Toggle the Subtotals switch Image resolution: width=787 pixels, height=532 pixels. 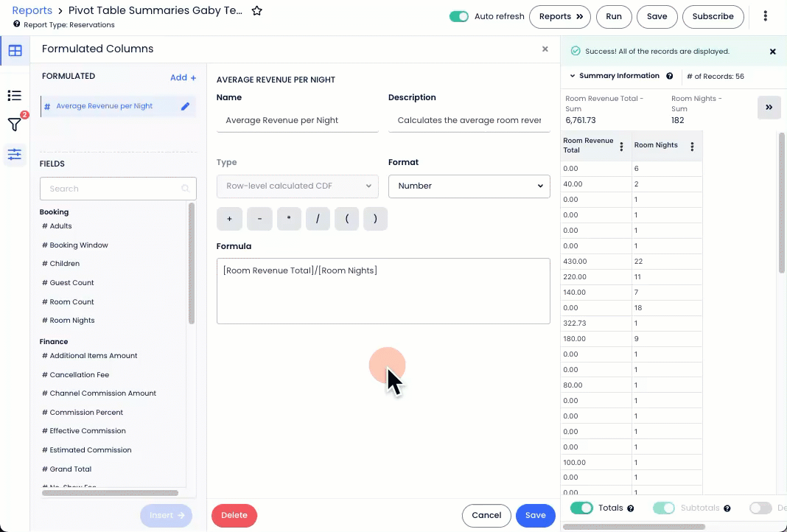[x=663, y=508]
